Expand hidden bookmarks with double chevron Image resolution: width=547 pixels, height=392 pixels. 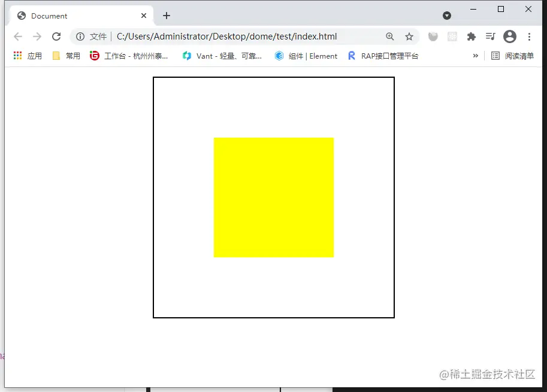[x=476, y=56]
